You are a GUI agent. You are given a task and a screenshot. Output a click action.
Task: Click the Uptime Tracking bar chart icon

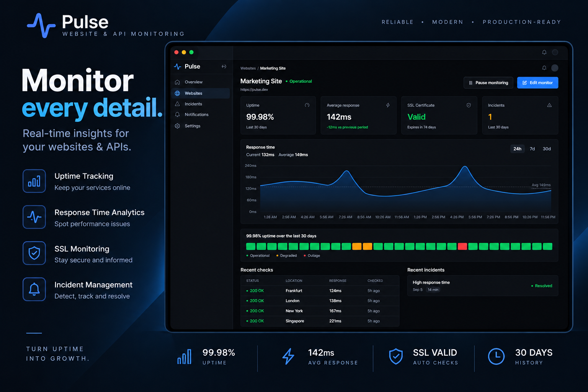[34, 181]
